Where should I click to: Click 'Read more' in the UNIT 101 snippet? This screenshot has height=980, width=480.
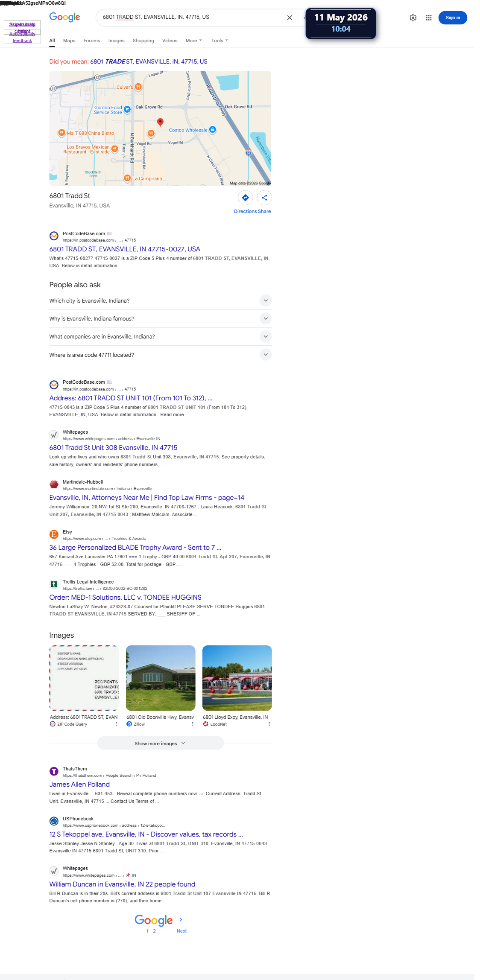pos(172,414)
